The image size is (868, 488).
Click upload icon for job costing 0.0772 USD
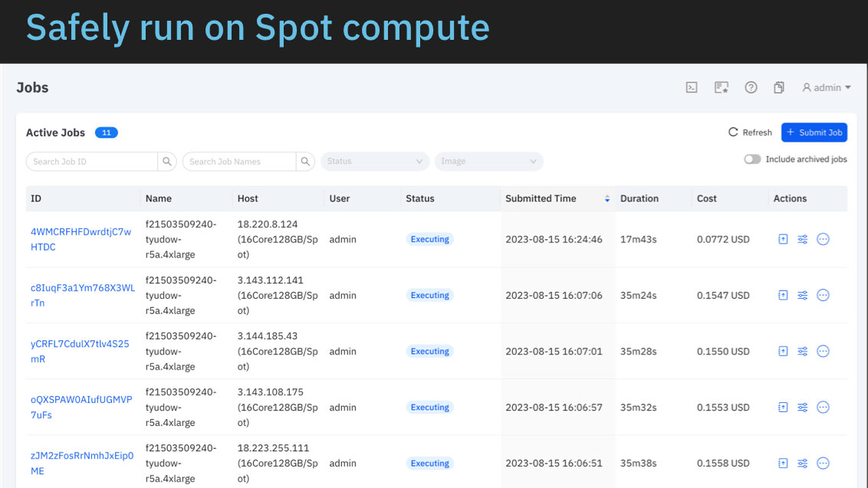783,239
